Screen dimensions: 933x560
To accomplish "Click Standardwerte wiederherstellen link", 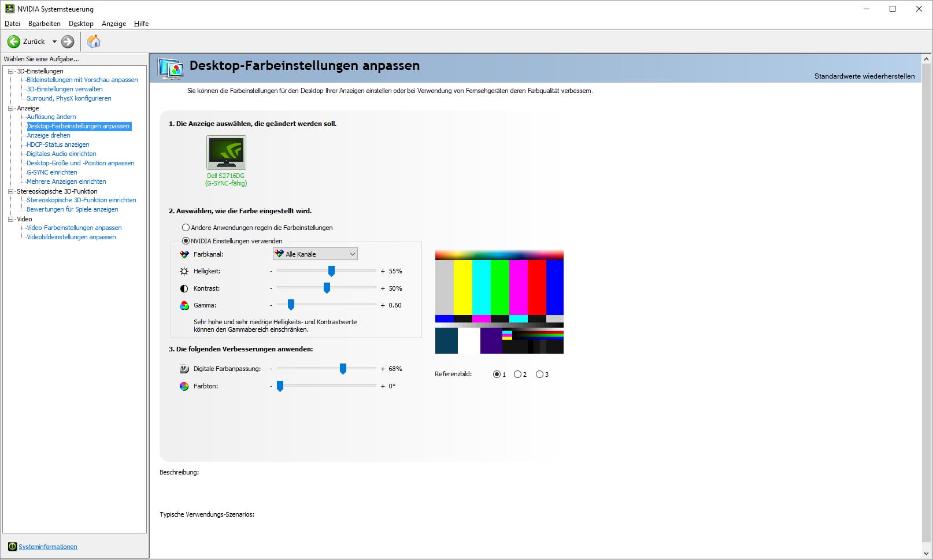I will tap(864, 76).
